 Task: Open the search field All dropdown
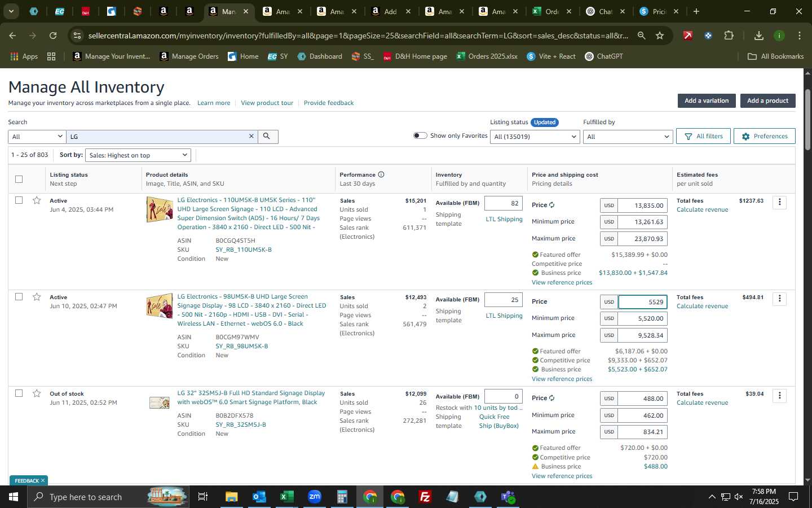pyautogui.click(x=37, y=137)
